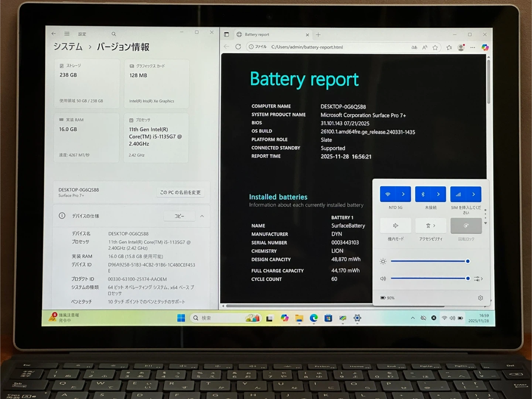532x399 pixels.
Task: Click the Read aloud icon in address bar
Action: [425, 47]
